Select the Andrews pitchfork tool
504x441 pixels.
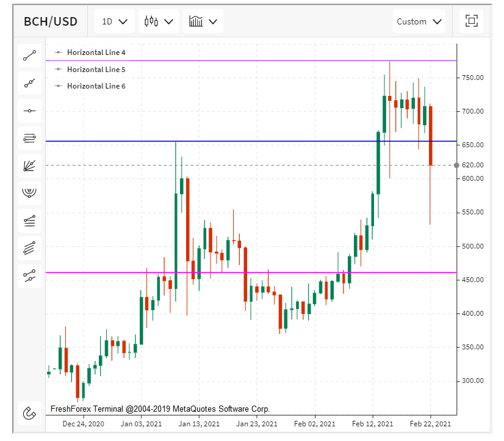(x=29, y=276)
